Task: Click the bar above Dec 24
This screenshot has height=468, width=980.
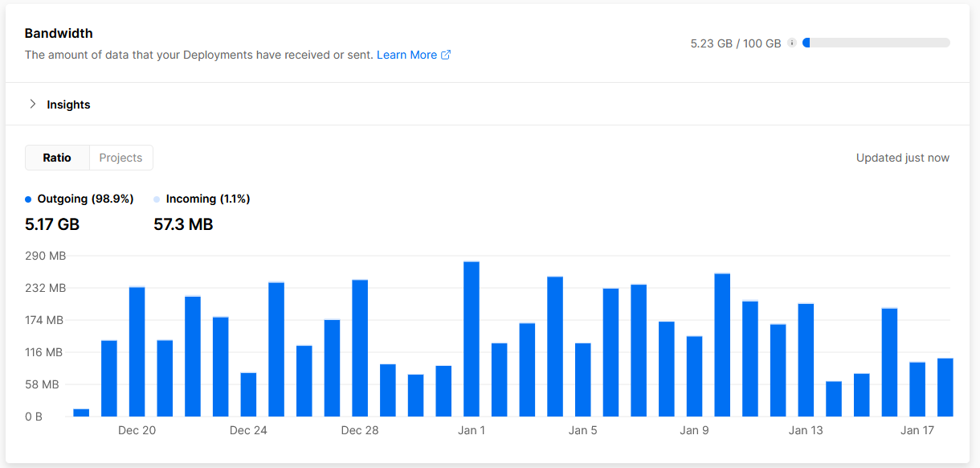Action: (248, 394)
